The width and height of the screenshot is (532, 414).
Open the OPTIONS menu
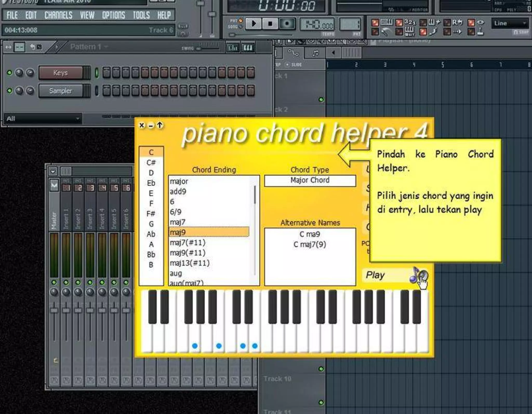[x=114, y=15]
